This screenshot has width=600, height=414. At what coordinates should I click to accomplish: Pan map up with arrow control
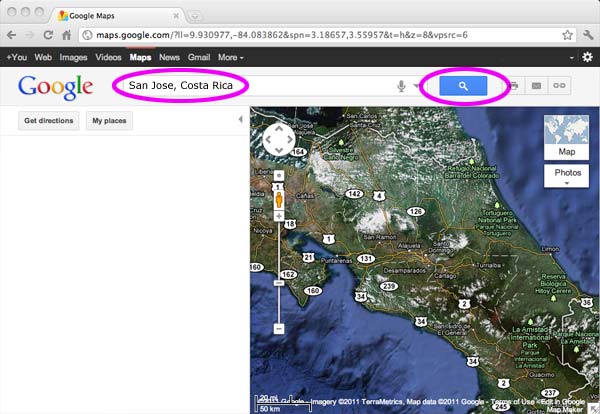279,129
